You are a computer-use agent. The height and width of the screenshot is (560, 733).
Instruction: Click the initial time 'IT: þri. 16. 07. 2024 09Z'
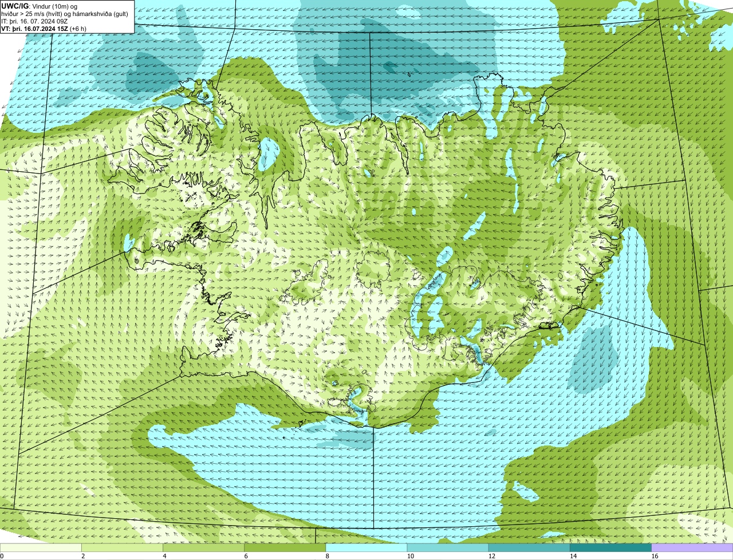click(x=35, y=21)
